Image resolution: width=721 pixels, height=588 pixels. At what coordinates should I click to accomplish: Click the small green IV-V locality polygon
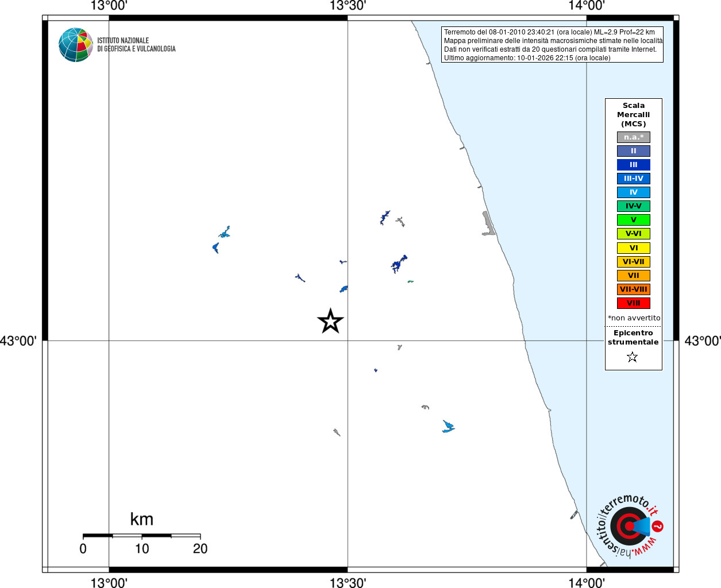pos(410,281)
